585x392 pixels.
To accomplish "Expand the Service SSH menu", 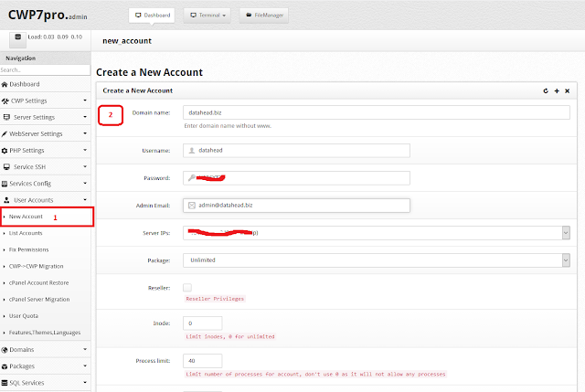I will [45, 166].
